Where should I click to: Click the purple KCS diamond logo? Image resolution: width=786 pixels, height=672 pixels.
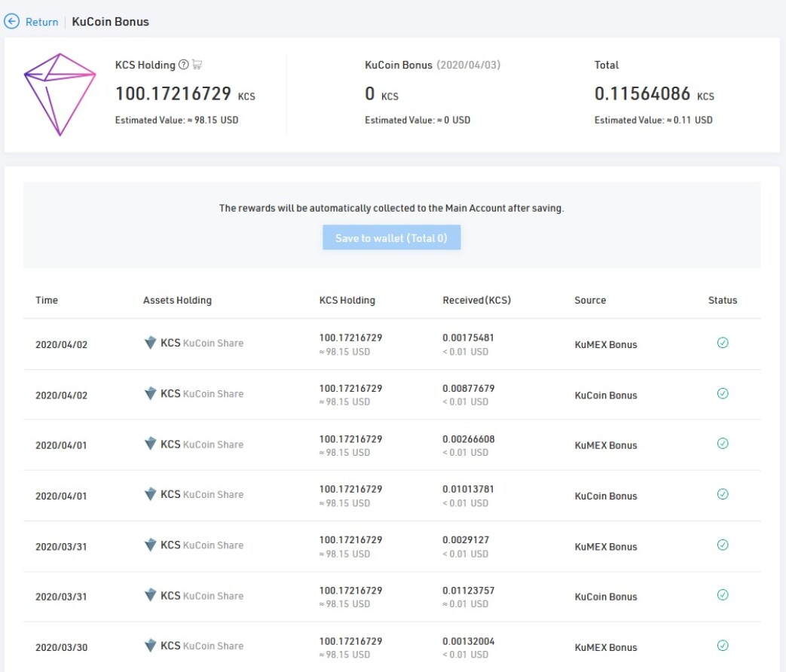tap(60, 94)
